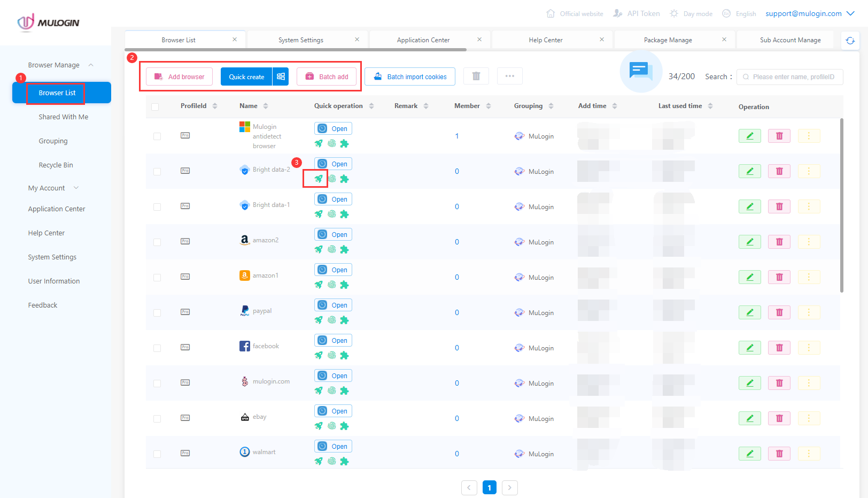This screenshot has width=868, height=498.
Task: Click the message bubble icon near the counter
Action: click(x=641, y=71)
